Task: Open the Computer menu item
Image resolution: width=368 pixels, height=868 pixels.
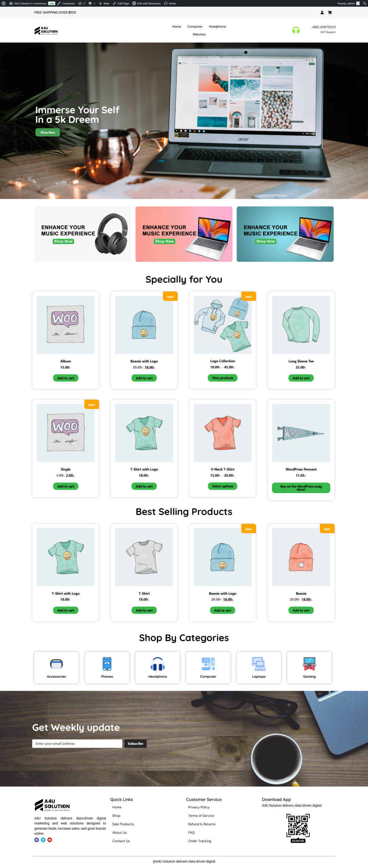Action: pos(195,26)
